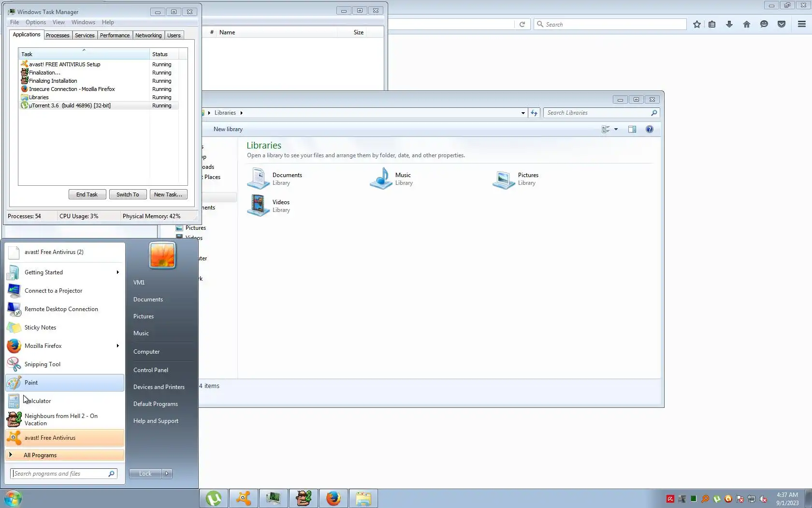Open the Firefox bookmark star icon

[x=696, y=24]
